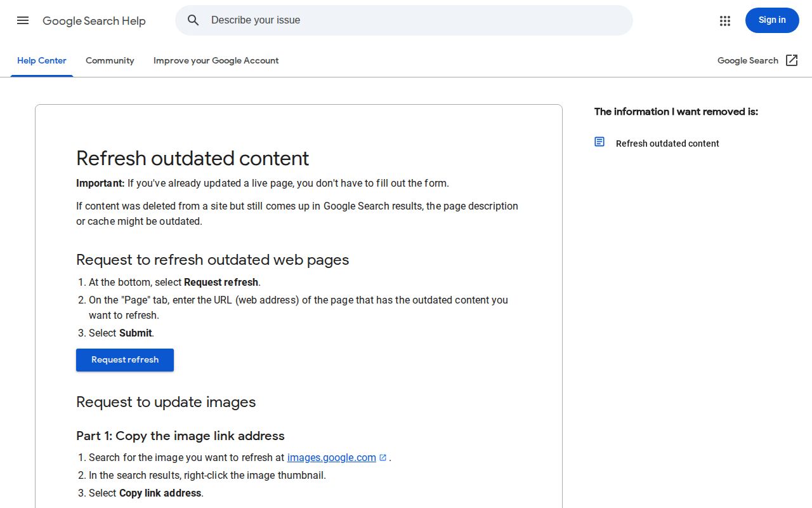Switch to the Help Center tab

pyautogui.click(x=42, y=61)
